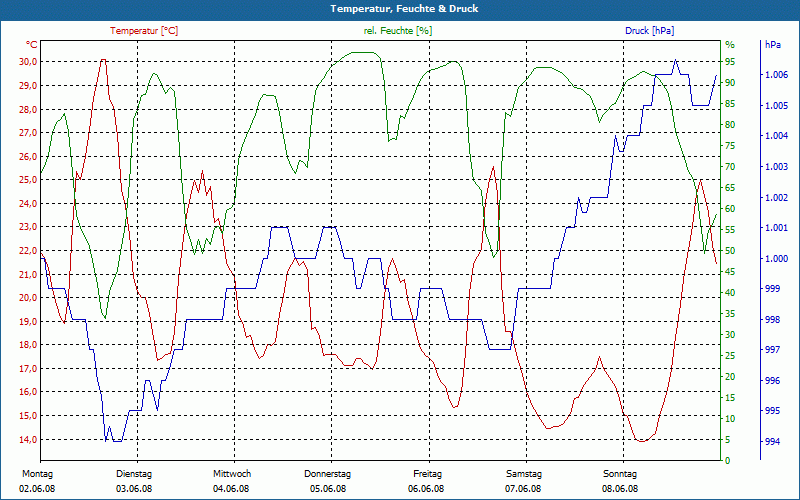Click the green "90" humidity axis value
The width and height of the screenshot is (800, 500).
coord(730,83)
